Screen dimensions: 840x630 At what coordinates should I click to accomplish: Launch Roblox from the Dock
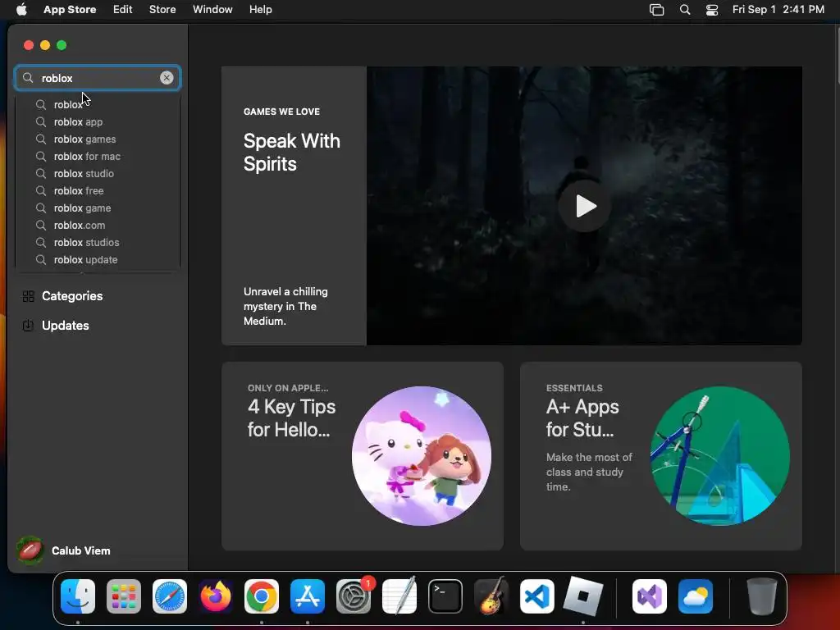pos(583,596)
